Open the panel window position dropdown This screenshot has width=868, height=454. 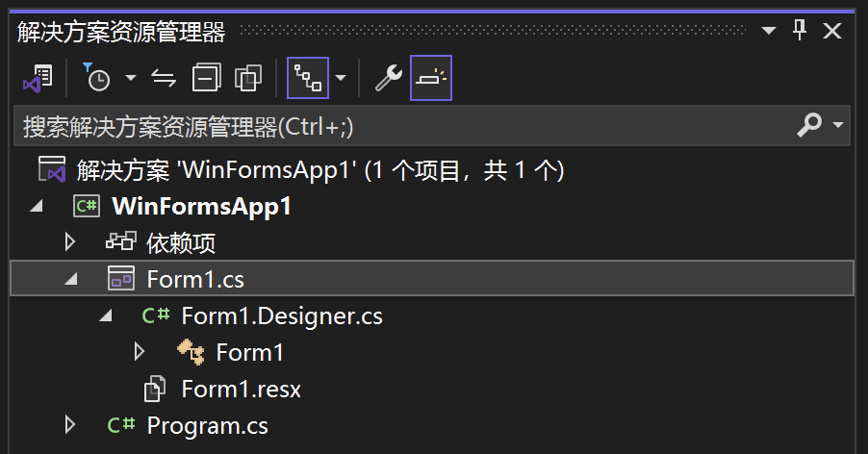(x=768, y=31)
